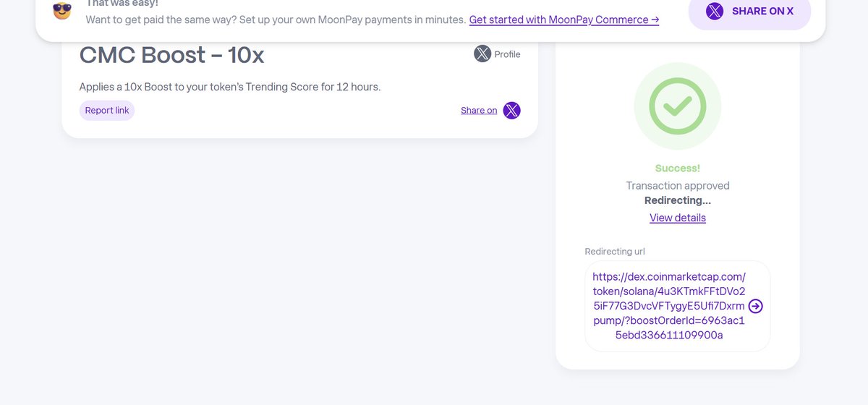868x405 pixels.
Task: Click the Report link button
Action: point(107,111)
